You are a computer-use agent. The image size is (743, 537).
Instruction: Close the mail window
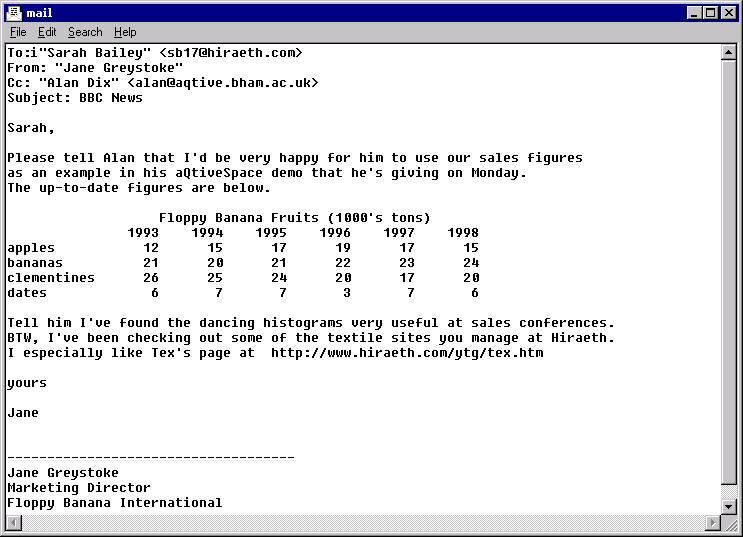click(x=730, y=12)
